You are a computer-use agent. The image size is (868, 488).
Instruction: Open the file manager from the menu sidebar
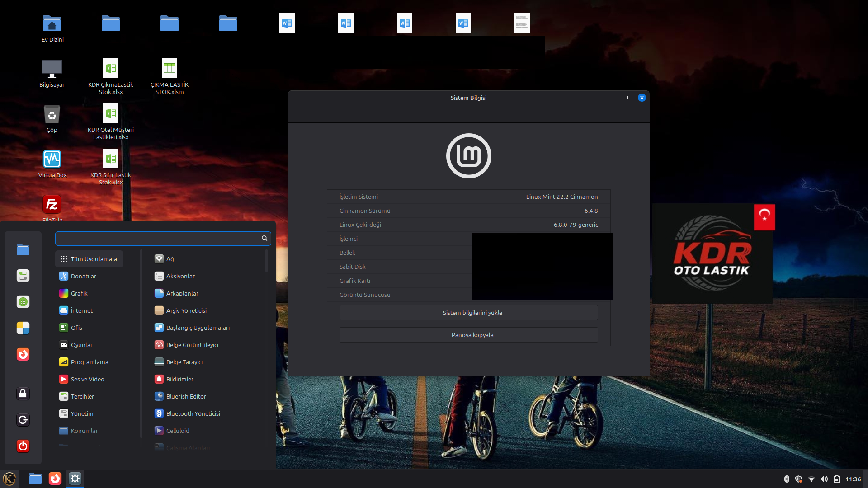(23, 249)
